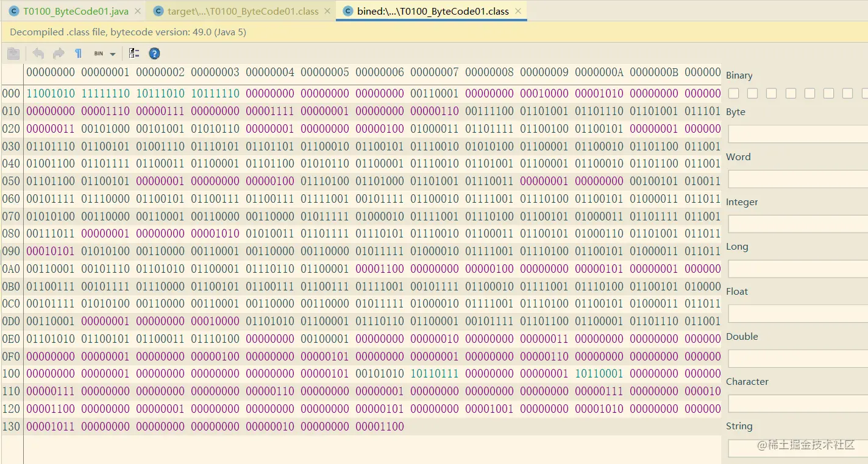Click the save file icon in toolbar
The width and height of the screenshot is (868, 464).
click(x=13, y=54)
